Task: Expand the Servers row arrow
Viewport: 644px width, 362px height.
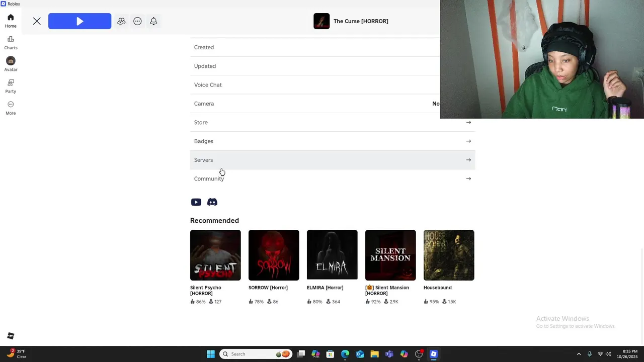Action: point(468,160)
